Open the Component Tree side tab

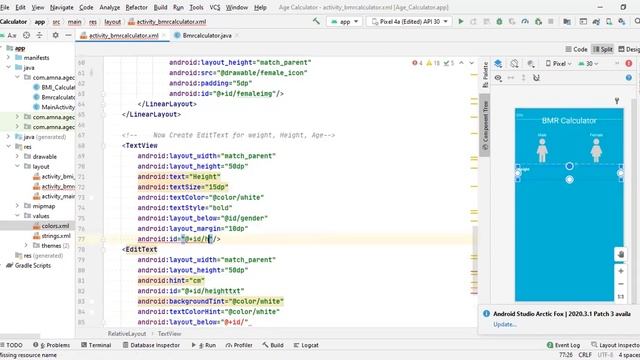coord(485,126)
